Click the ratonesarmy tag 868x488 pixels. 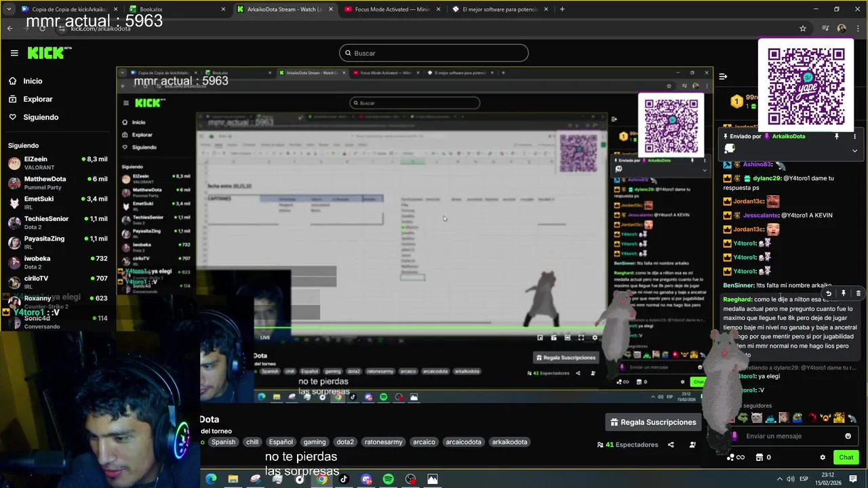383,442
